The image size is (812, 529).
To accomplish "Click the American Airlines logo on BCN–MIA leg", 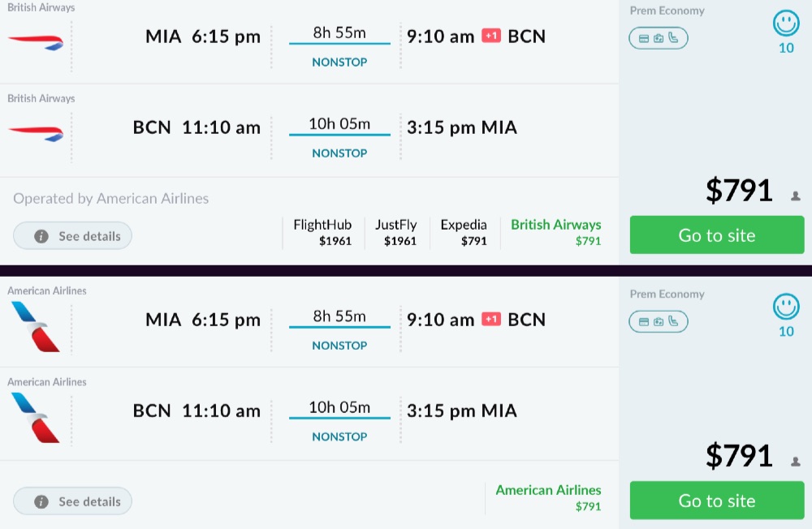I will [36, 416].
